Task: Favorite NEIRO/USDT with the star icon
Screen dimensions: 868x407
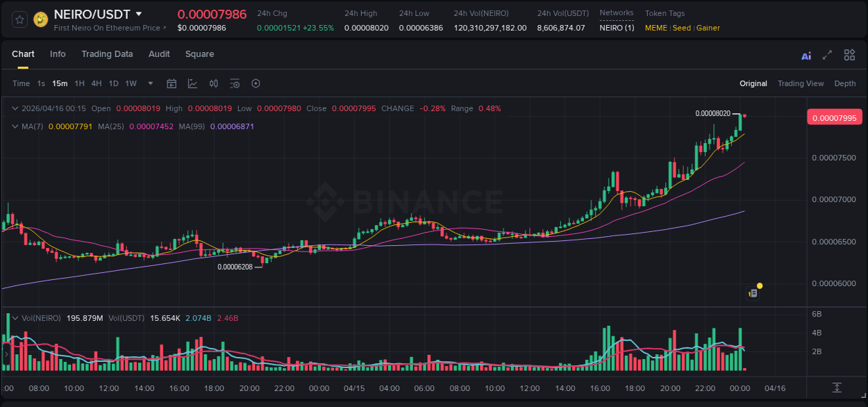Action: click(19, 19)
